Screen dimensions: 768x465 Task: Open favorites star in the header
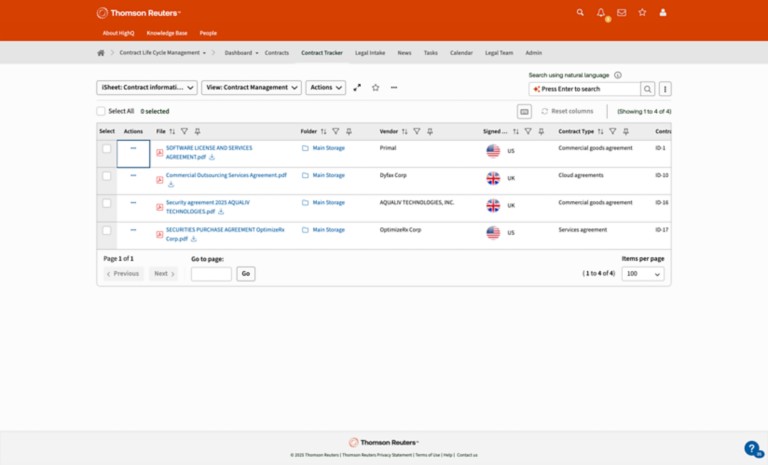click(642, 13)
